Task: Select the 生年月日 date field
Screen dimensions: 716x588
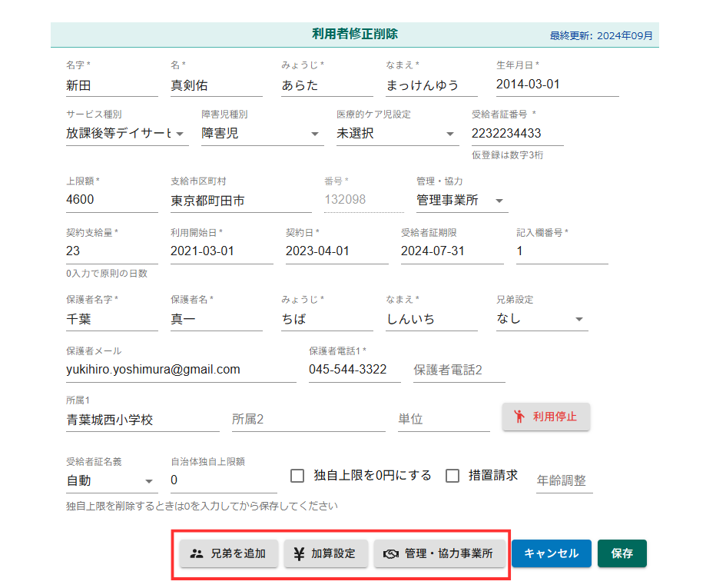Action: point(557,85)
